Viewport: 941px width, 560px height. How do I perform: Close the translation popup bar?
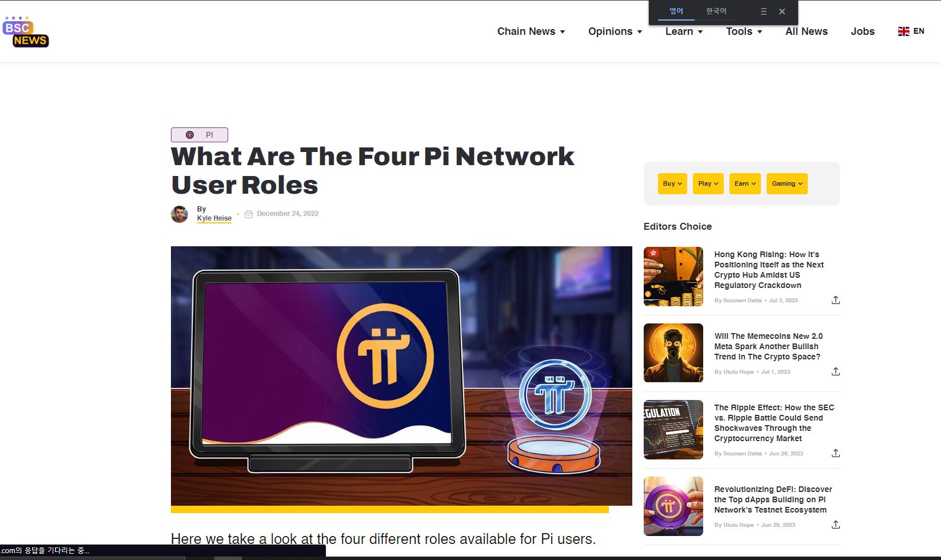tap(782, 11)
